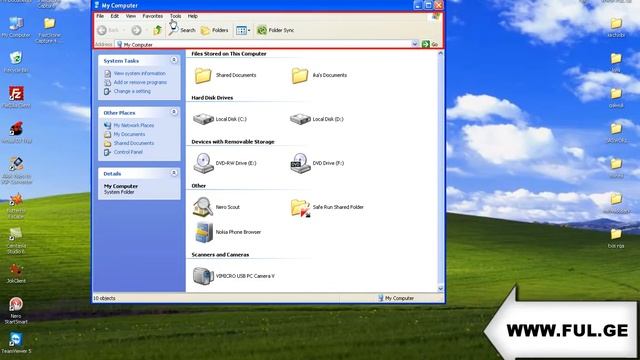Collapse the System Tasks panel
Image resolution: width=640 pixels, height=360 pixels.
pyautogui.click(x=174, y=60)
